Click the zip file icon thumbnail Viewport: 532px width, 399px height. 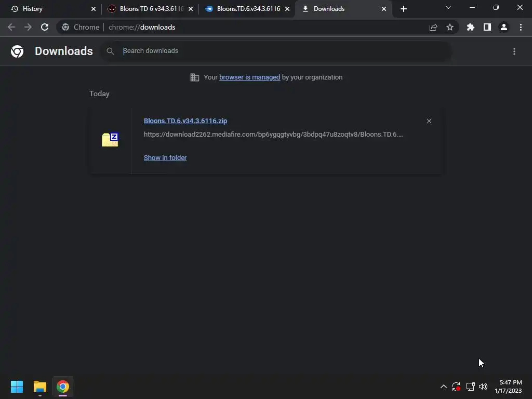pyautogui.click(x=110, y=139)
